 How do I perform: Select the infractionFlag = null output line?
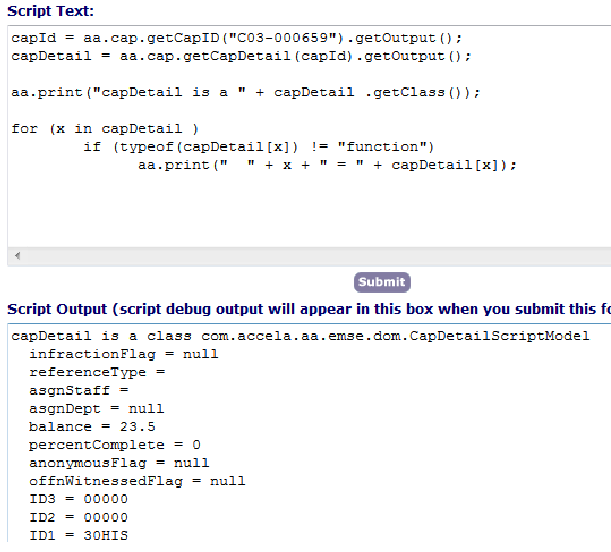(x=123, y=353)
